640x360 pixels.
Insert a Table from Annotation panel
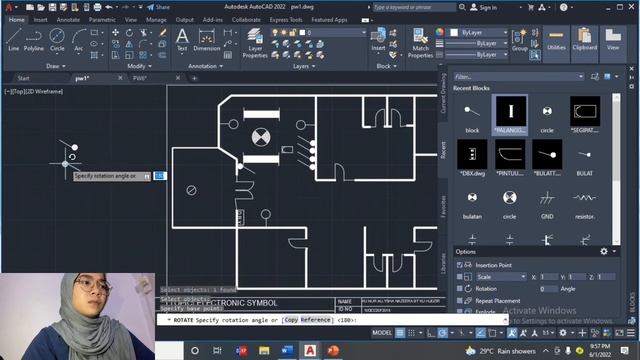point(228,55)
